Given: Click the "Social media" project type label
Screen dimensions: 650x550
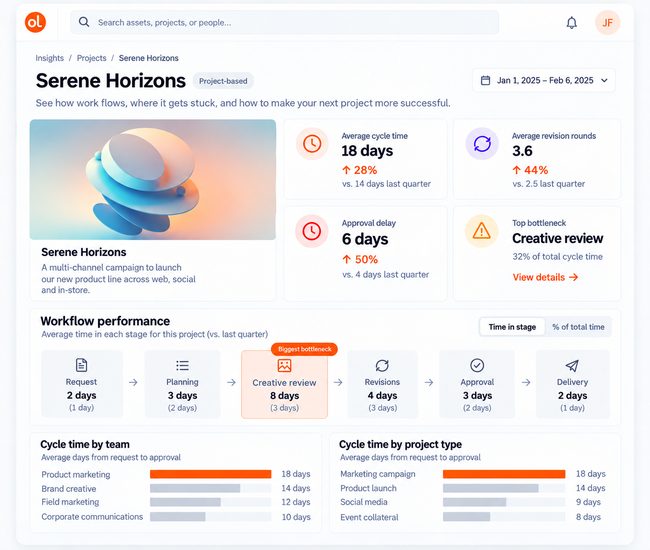Looking at the screenshot, I should click(x=364, y=502).
